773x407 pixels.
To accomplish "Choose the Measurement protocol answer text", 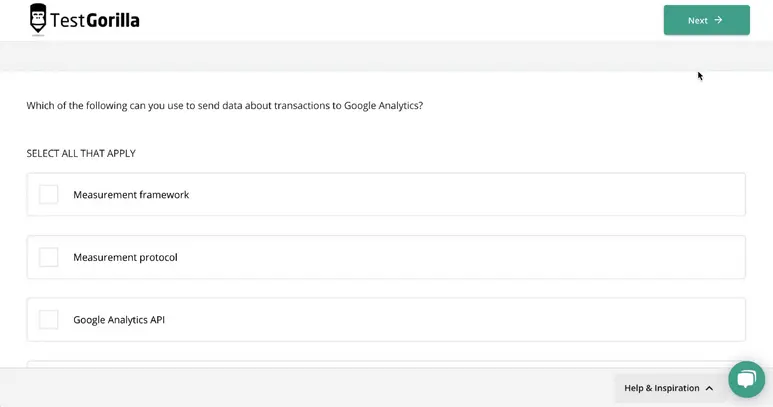I will pyautogui.click(x=125, y=257).
